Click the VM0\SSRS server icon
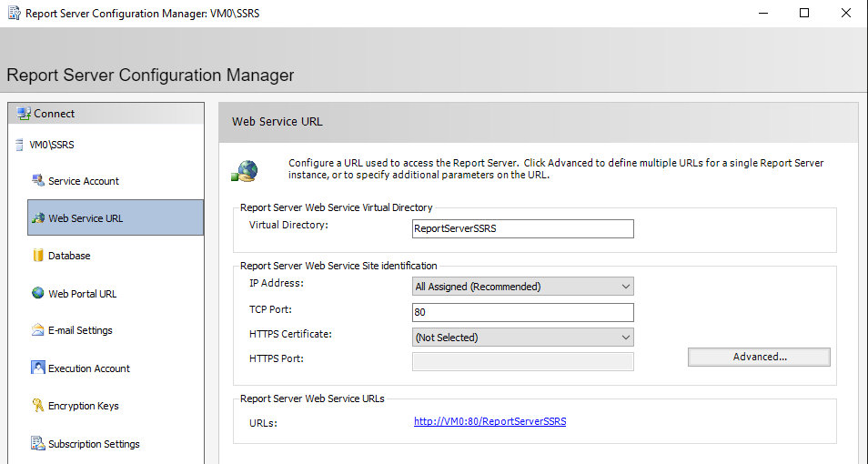 coord(20,145)
